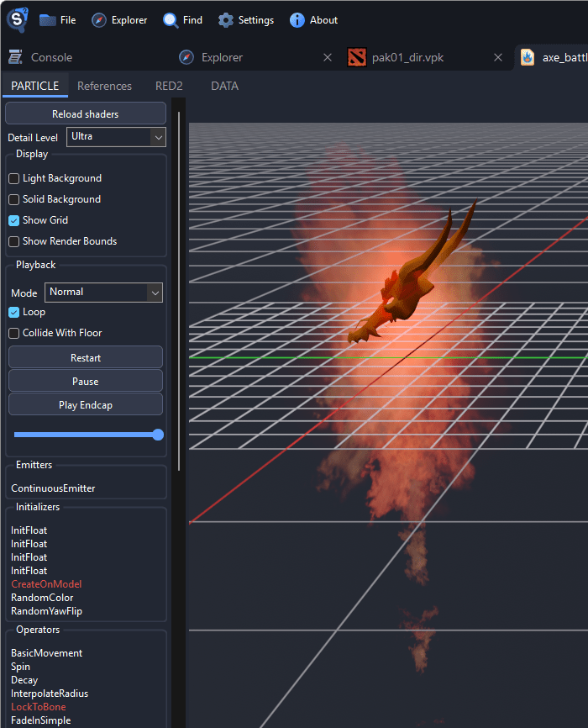Image resolution: width=588 pixels, height=728 pixels.
Task: Switch to the References tab
Action: (104, 86)
